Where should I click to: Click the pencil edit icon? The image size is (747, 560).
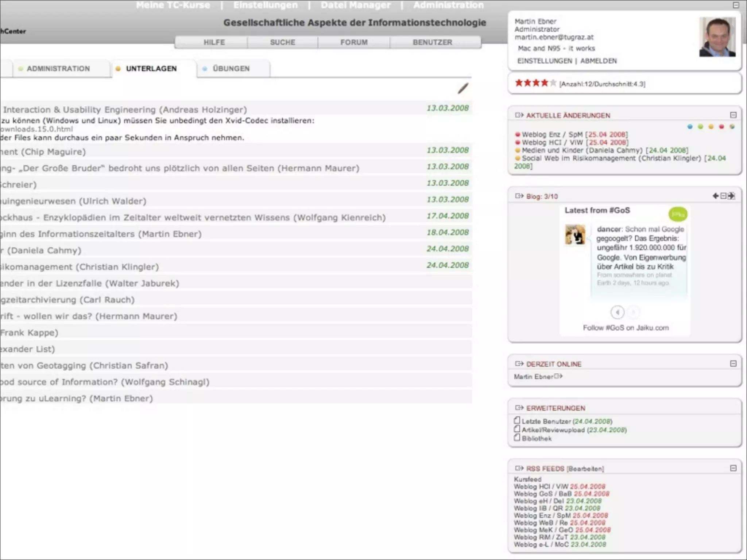pyautogui.click(x=463, y=88)
